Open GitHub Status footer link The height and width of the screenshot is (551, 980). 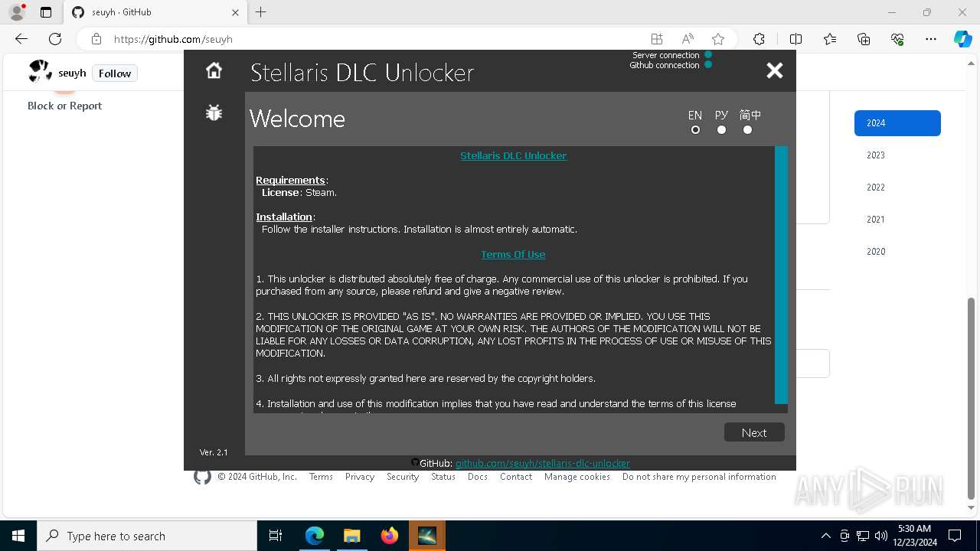coord(443,477)
